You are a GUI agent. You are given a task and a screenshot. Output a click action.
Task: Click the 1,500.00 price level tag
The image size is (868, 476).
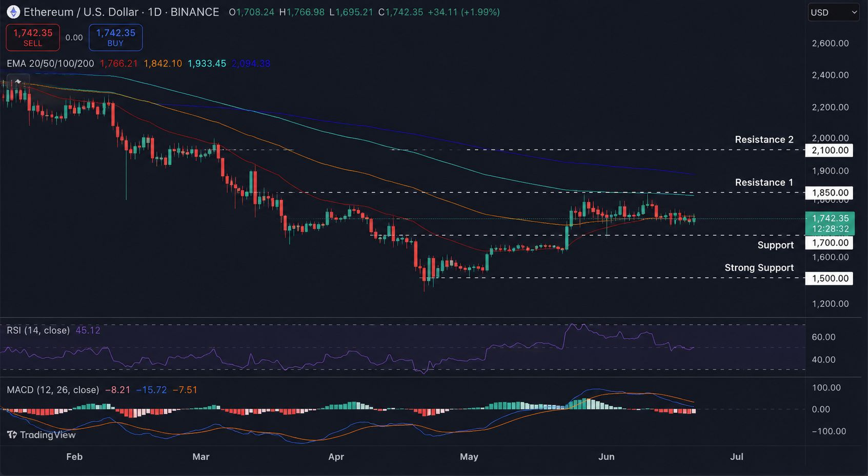[x=830, y=278]
